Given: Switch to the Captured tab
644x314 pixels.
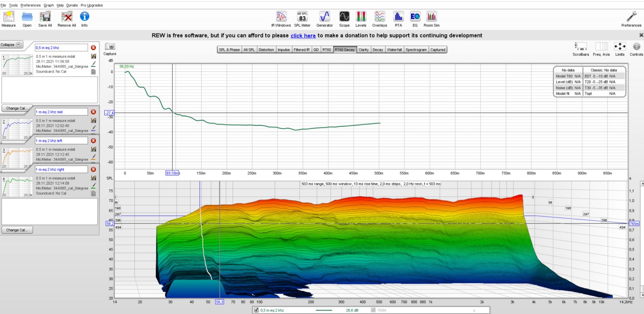Looking at the screenshot, I should click(438, 50).
